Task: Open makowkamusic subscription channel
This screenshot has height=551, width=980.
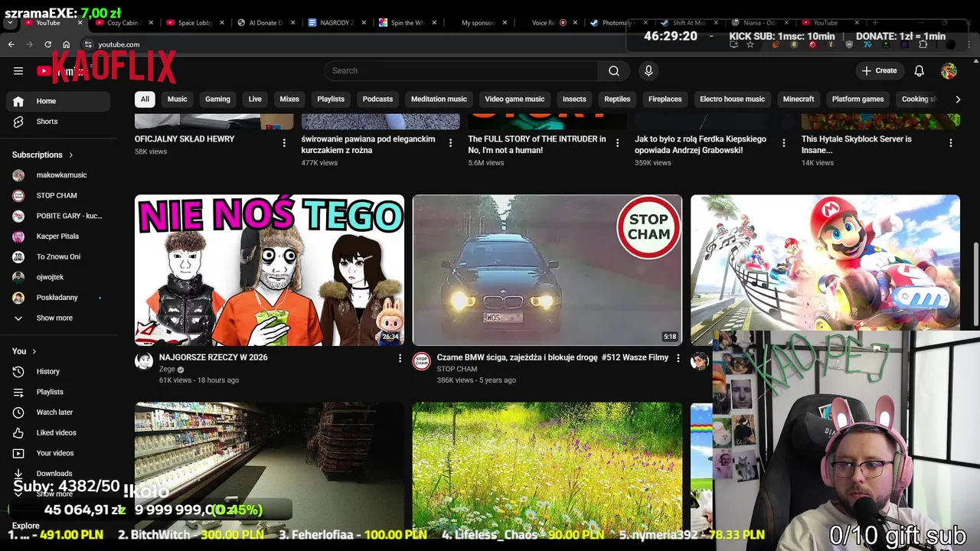Action: (x=58, y=175)
